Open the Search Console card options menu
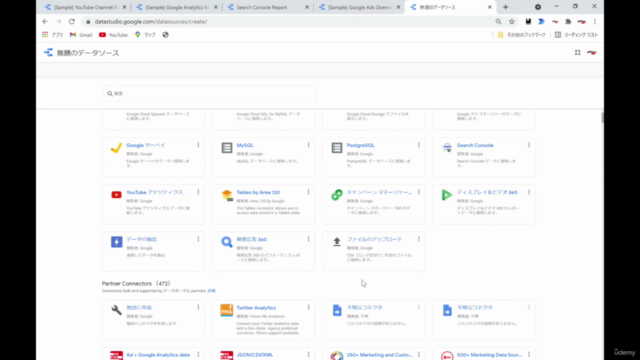 529,145
